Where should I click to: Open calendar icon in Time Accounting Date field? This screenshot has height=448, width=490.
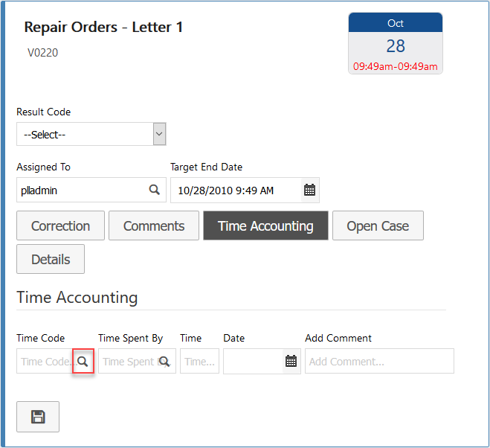tap(291, 361)
